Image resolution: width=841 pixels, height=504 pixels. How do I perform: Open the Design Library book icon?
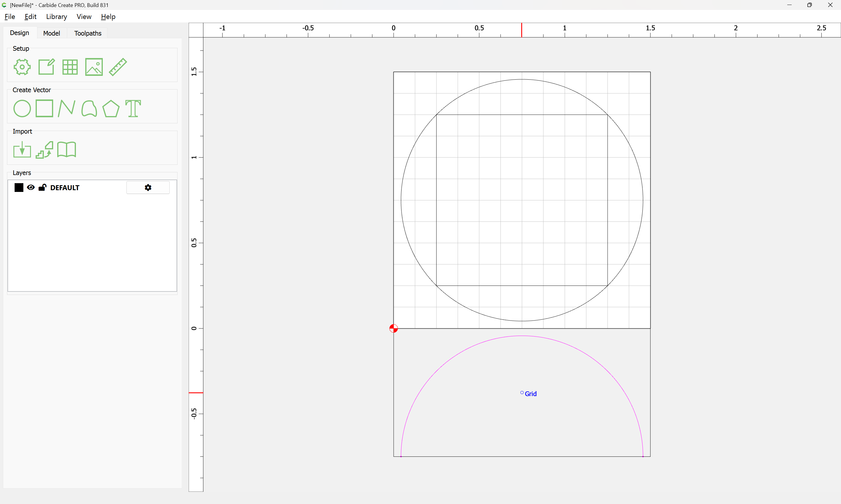(67, 150)
